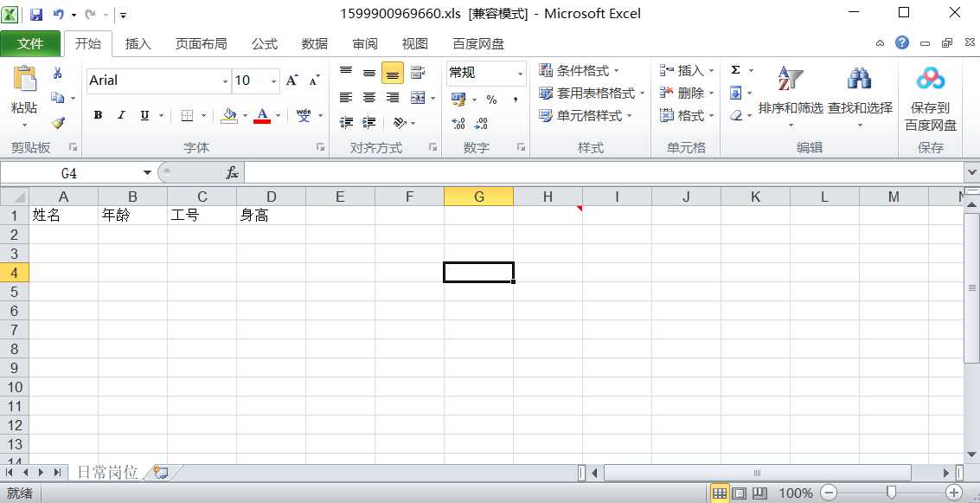980x503 pixels.
Task: Click the merge and center icon
Action: coord(418,98)
